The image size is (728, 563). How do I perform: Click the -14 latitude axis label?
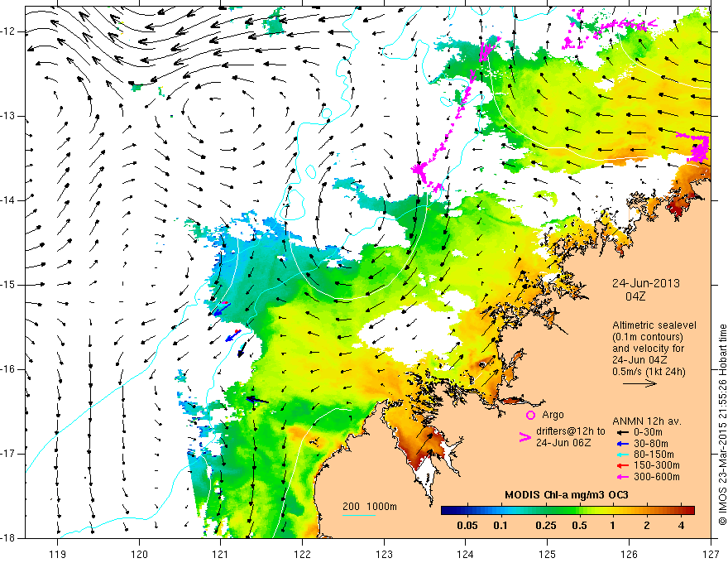point(8,200)
